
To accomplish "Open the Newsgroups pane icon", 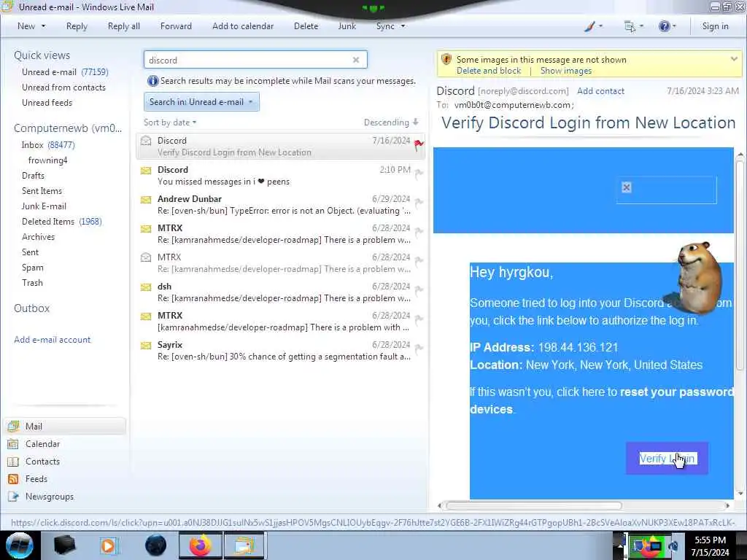I will pyautogui.click(x=13, y=497).
